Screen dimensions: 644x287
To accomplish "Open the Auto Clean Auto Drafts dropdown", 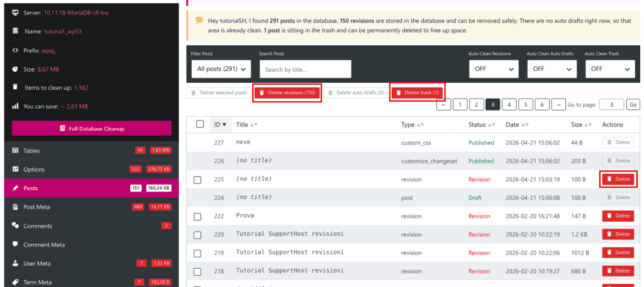I will click(x=552, y=69).
